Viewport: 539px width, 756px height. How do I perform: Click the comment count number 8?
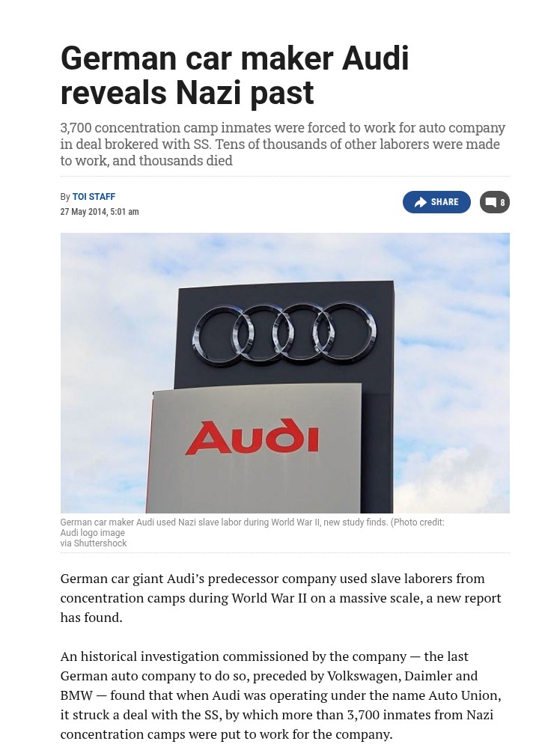pyautogui.click(x=502, y=203)
